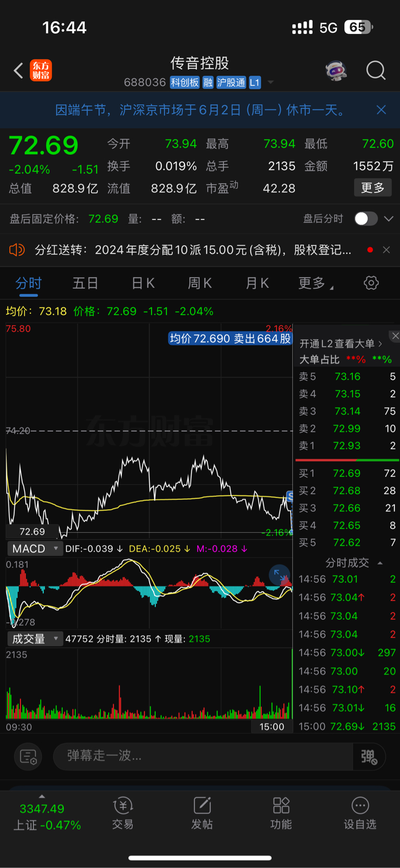The image size is (400, 868).
Task: Open stock code dropdown triangle beside L1
Action: [270, 82]
